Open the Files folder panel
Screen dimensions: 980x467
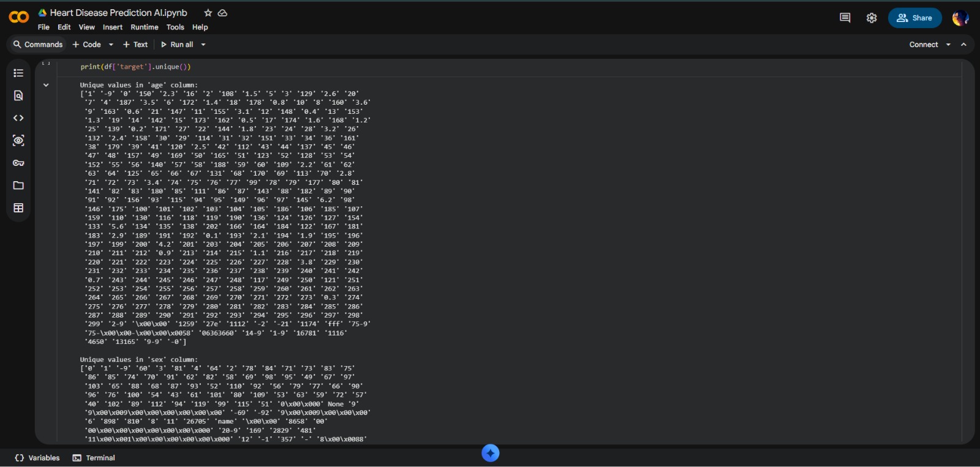(18, 185)
